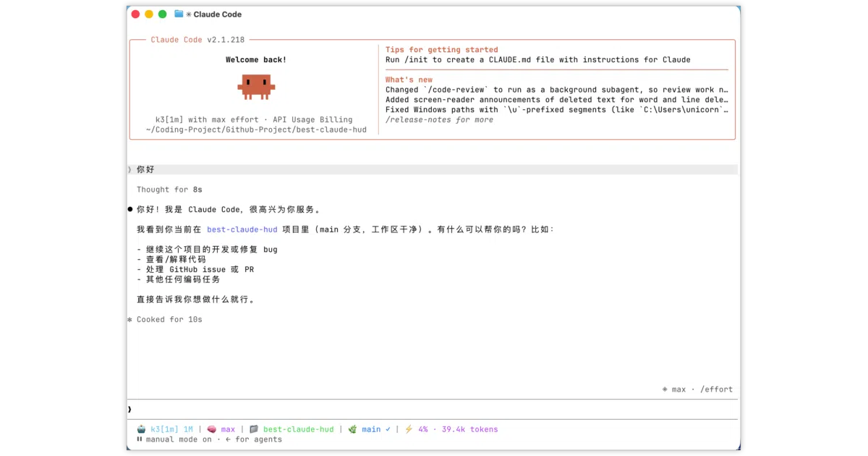868x456 pixels.
Task: Click the lightning bolt usage icon
Action: click(409, 429)
